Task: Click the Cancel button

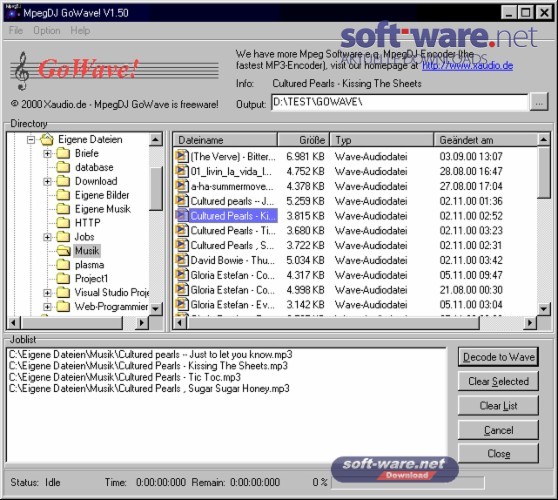Action: point(498,430)
